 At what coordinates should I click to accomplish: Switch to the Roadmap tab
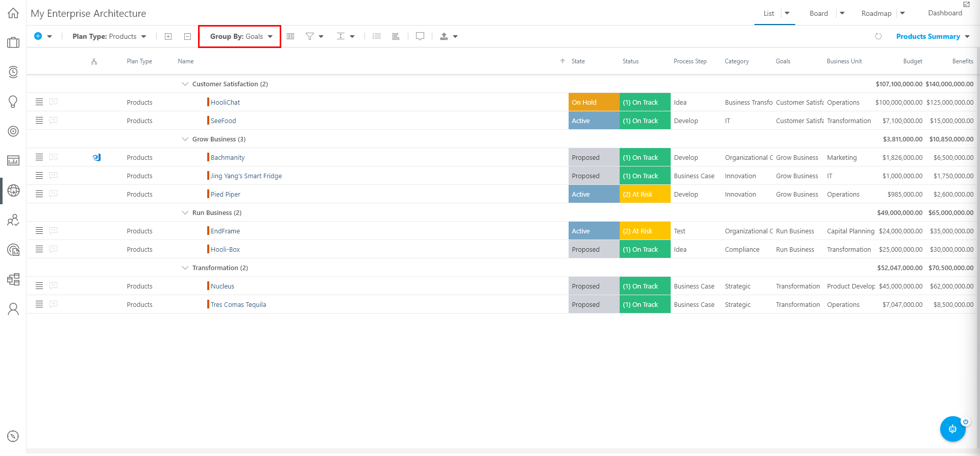click(x=876, y=13)
